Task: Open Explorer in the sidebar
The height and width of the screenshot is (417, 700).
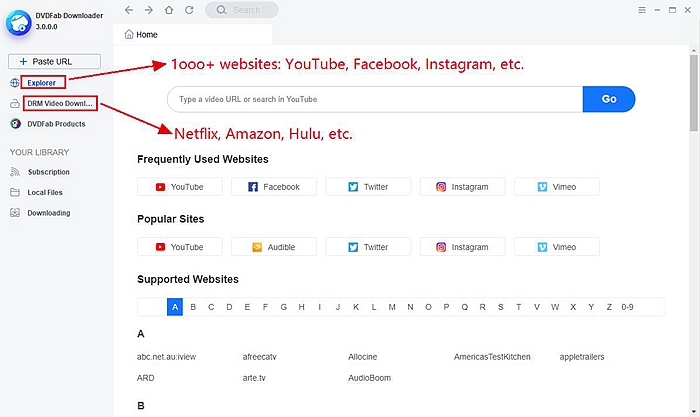Action: [42, 83]
